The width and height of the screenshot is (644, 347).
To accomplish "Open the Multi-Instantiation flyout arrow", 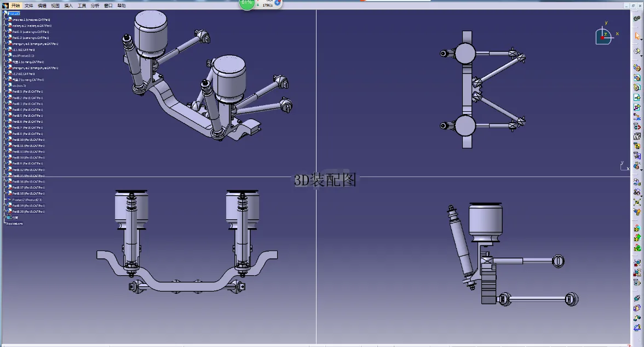I will 641,169.
